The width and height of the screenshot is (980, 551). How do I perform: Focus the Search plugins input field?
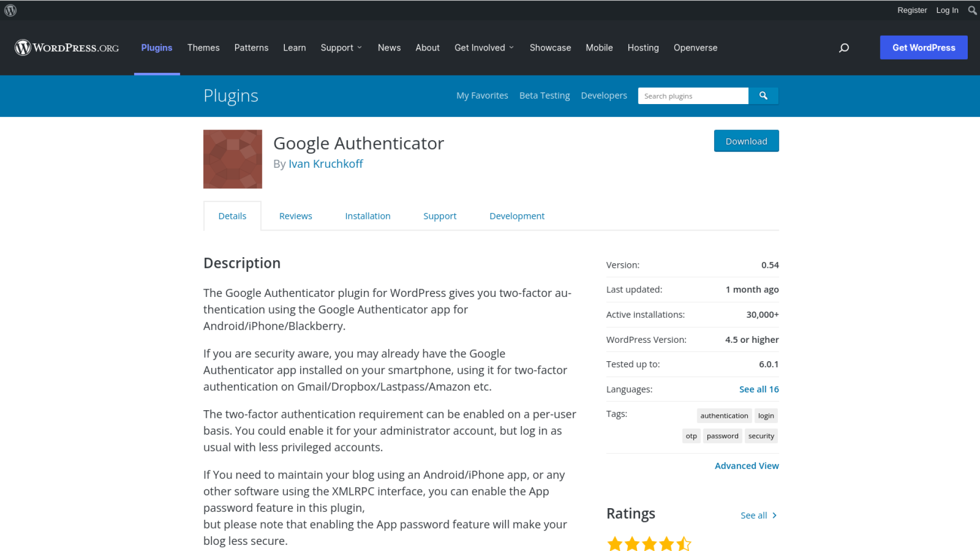click(x=693, y=96)
